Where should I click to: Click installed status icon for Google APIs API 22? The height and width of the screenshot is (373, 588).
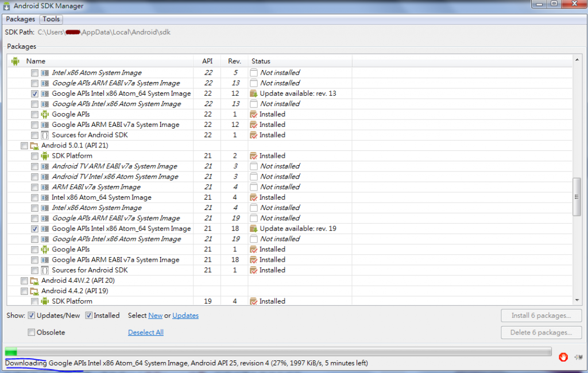(x=254, y=114)
